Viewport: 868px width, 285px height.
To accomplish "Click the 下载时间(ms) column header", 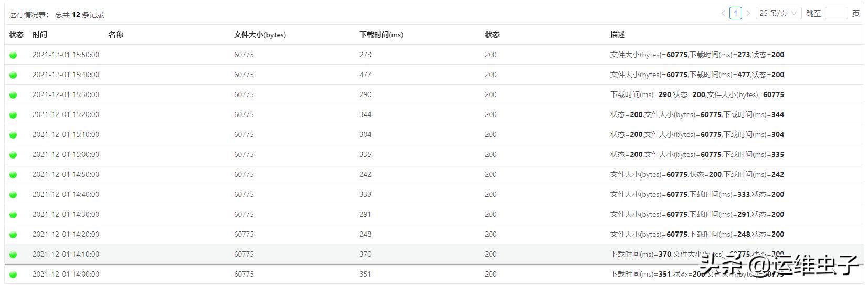I will (x=381, y=35).
